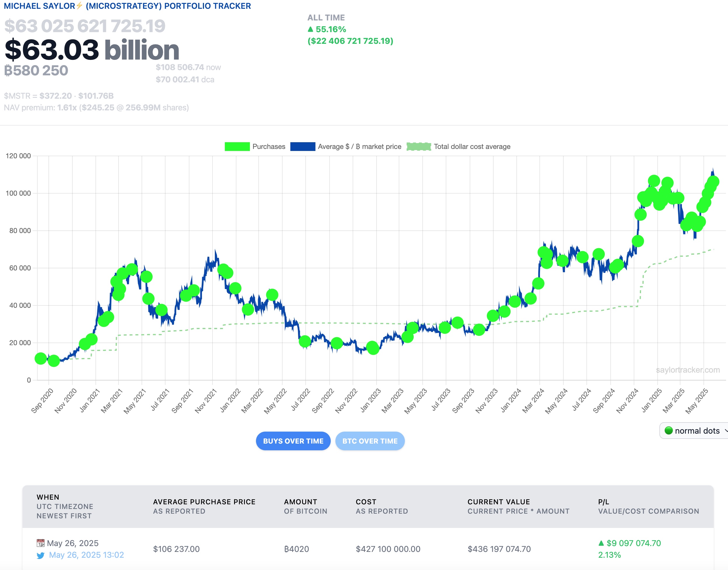Toggle the Average $ / ₿ market price legend swatch
Screen dimensions: 728x570
303,147
